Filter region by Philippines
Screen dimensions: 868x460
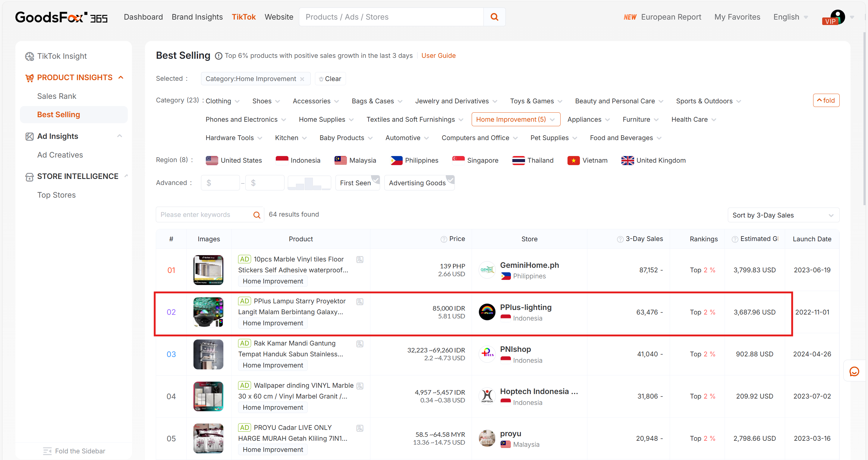414,161
